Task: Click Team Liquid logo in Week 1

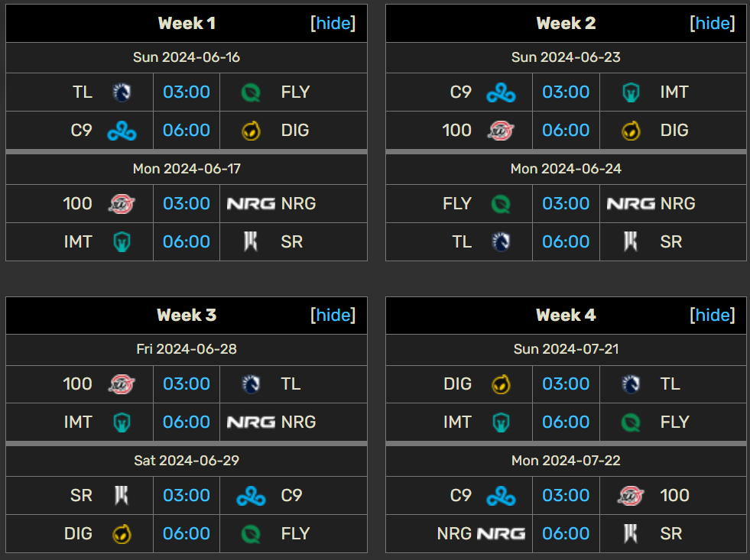Action: tap(122, 92)
